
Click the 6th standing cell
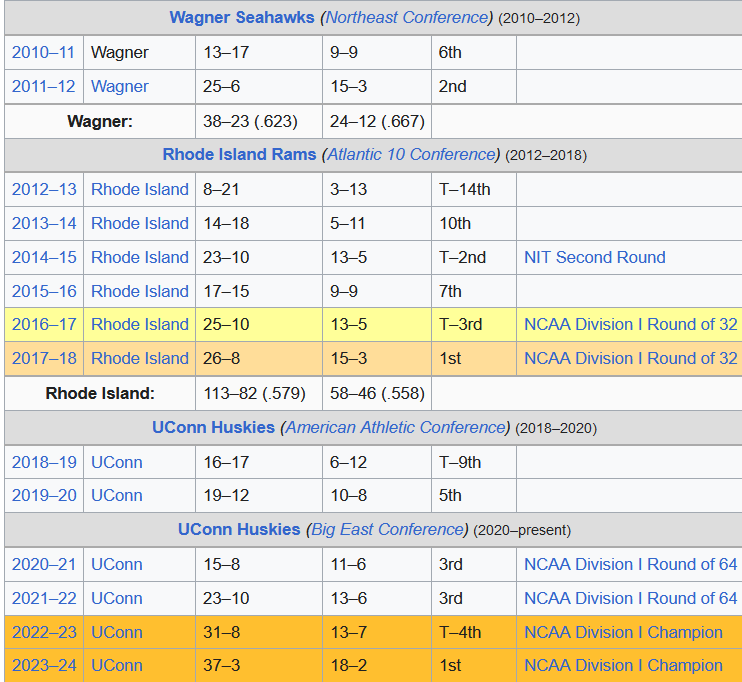coord(474,52)
